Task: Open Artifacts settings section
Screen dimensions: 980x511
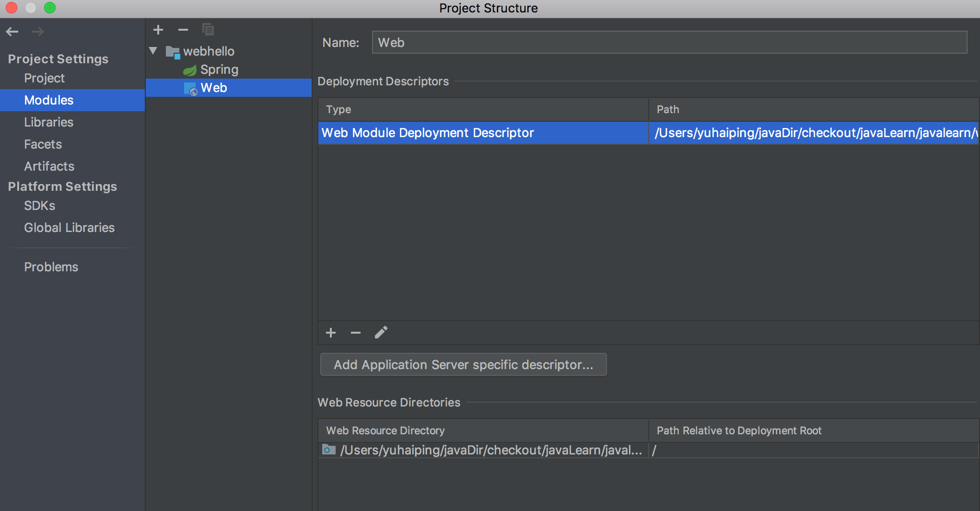Action: tap(49, 166)
